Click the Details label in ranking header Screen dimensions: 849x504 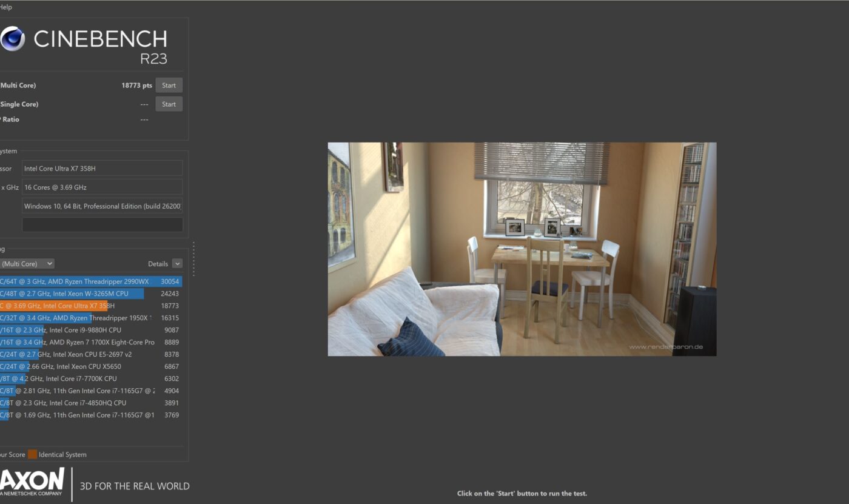(158, 264)
